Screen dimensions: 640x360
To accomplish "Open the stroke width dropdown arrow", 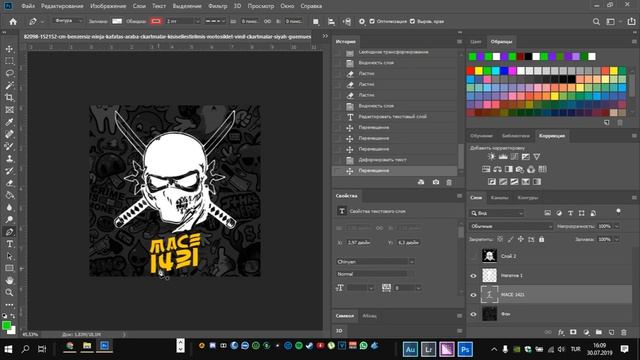I will click(198, 22).
